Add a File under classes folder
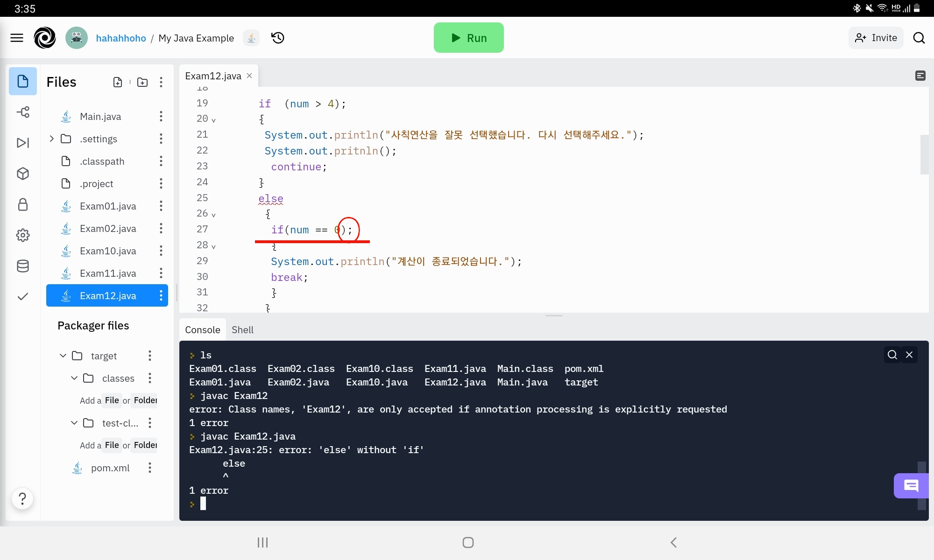 (112, 400)
